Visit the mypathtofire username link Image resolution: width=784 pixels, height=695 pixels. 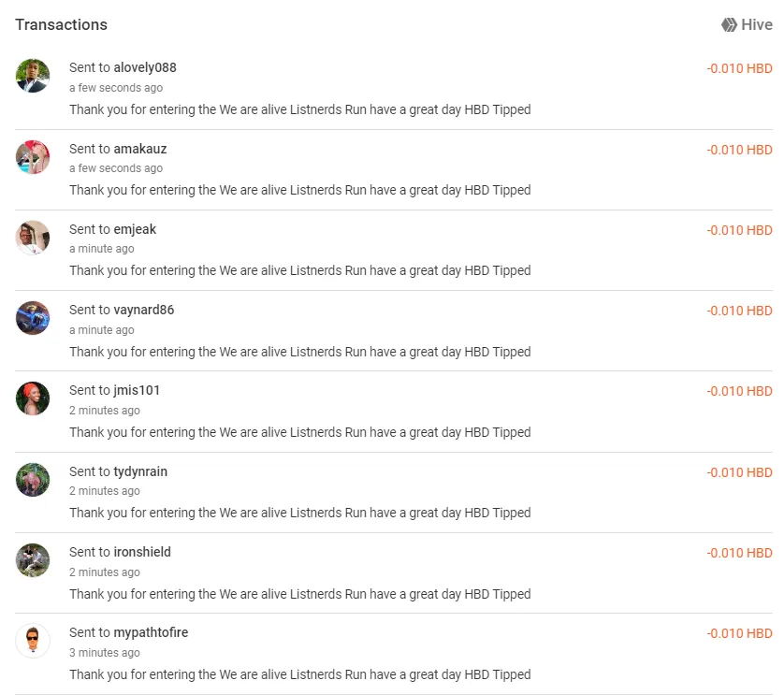point(151,632)
